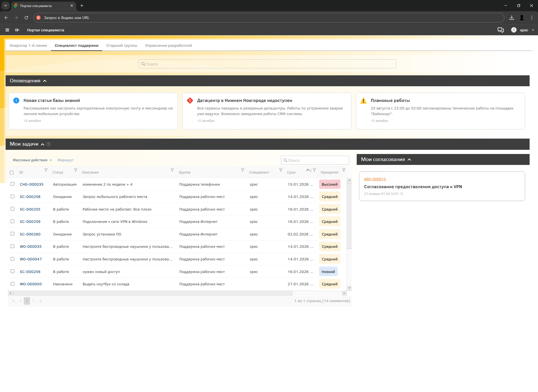
Task: Open the filter on Приоритет column
Action: click(x=344, y=170)
